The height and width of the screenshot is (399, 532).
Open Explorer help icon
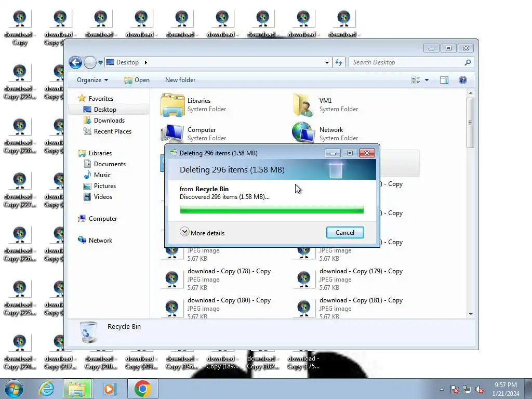point(462,80)
